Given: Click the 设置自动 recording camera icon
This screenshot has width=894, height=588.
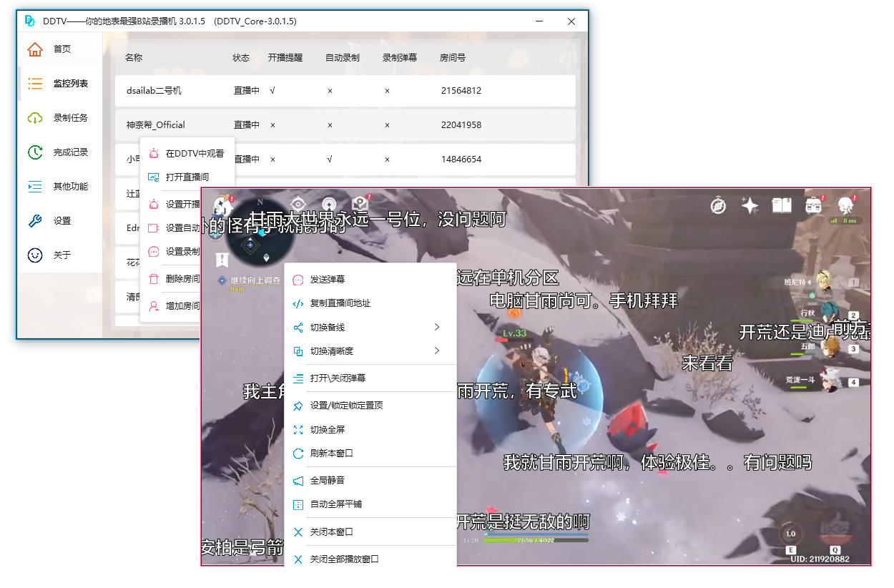Looking at the screenshot, I should pyautogui.click(x=153, y=228).
